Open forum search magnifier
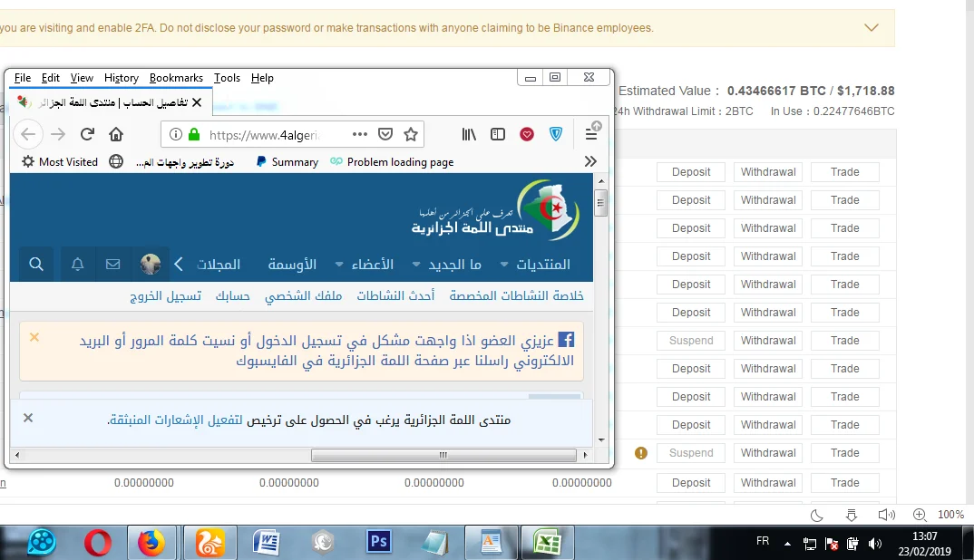974x560 pixels. tap(36, 265)
